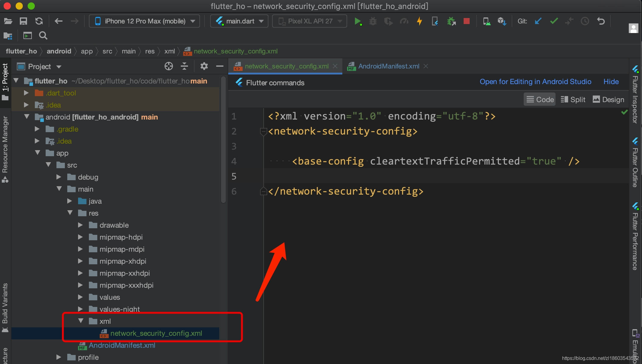The width and height of the screenshot is (642, 364).
Task: Select network_security_config.xml in project tree
Action: 156,333
